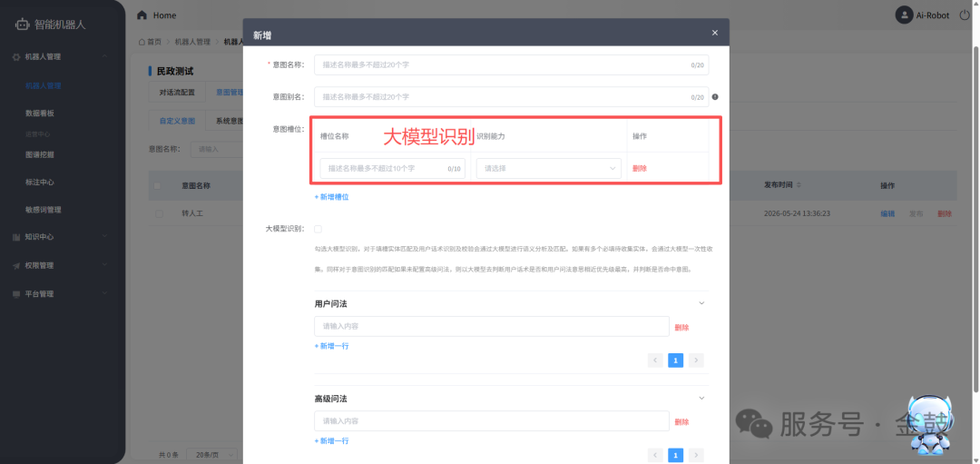Click the power logout icon
Image resolution: width=980 pixels, height=464 pixels.
click(965, 15)
